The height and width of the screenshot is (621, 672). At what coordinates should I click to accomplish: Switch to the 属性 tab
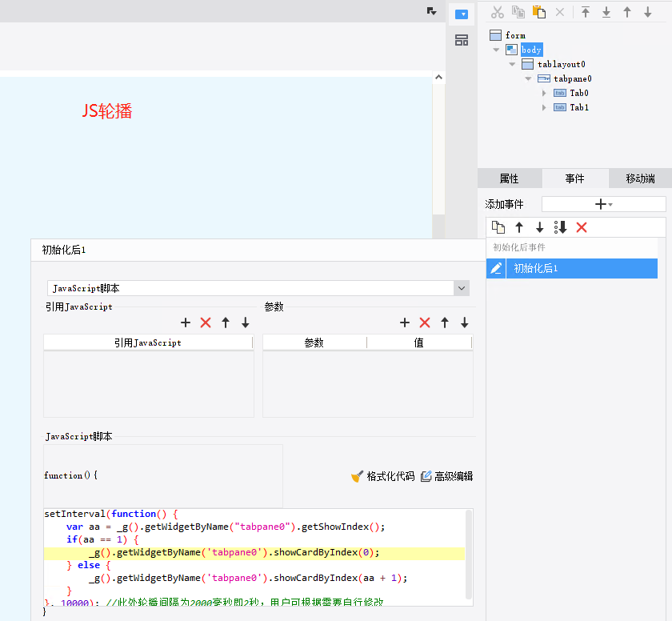pyautogui.click(x=510, y=178)
